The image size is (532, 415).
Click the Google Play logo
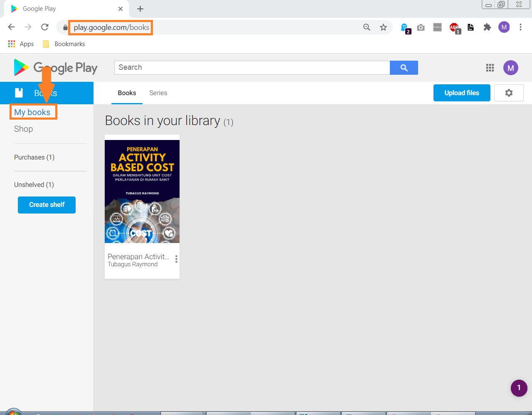click(56, 68)
